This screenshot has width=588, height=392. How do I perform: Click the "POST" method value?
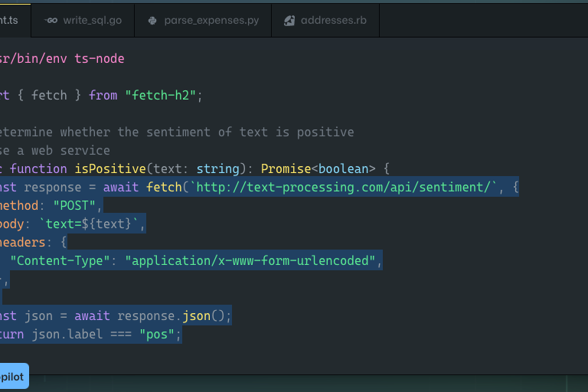(x=74, y=205)
